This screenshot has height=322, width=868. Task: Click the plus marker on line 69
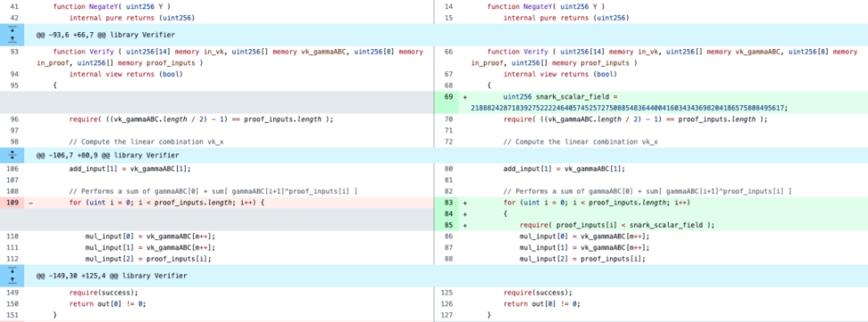pyautogui.click(x=465, y=97)
